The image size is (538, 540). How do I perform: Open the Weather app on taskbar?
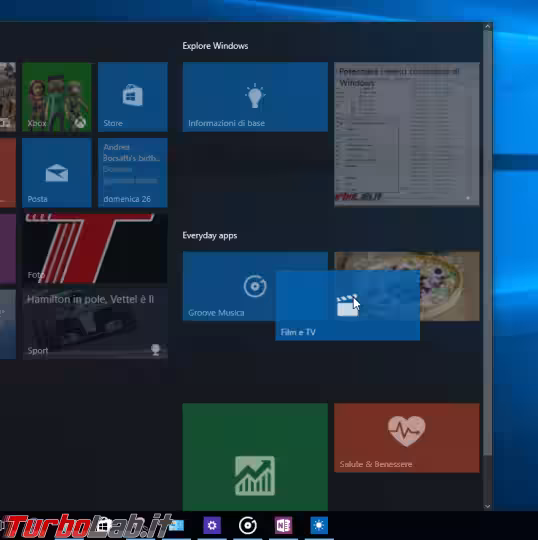pos(319,525)
